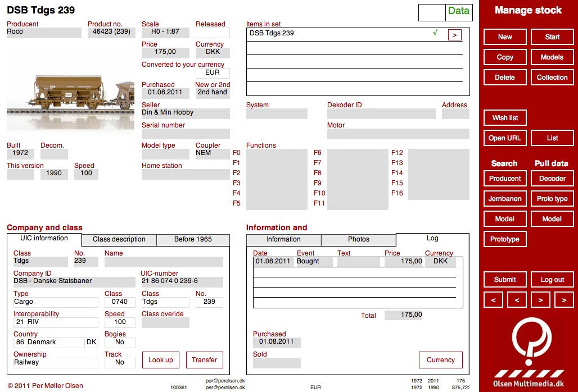Image resolution: width=578 pixels, height=392 pixels.
Task: Switch to UIC information tab
Action: (44, 239)
